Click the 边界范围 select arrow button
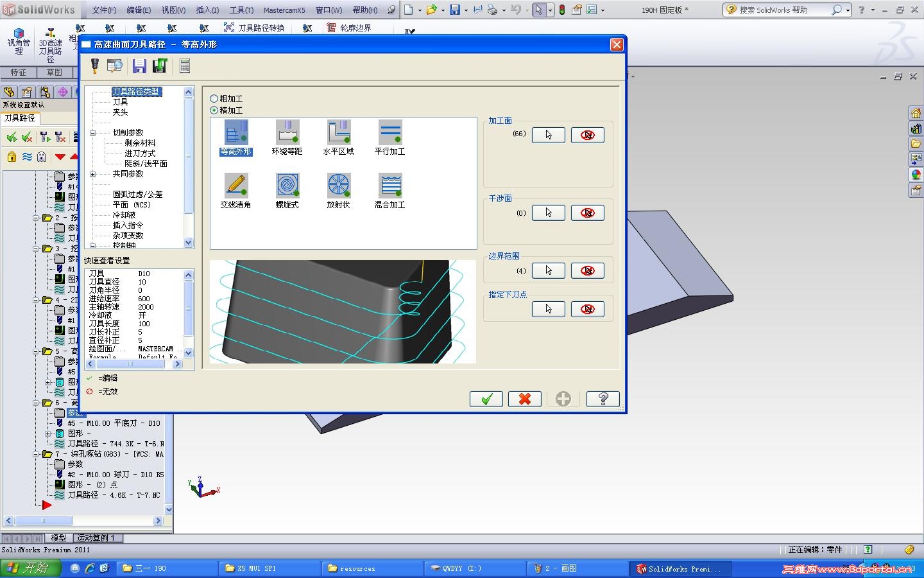The height and width of the screenshot is (578, 924). (548, 270)
